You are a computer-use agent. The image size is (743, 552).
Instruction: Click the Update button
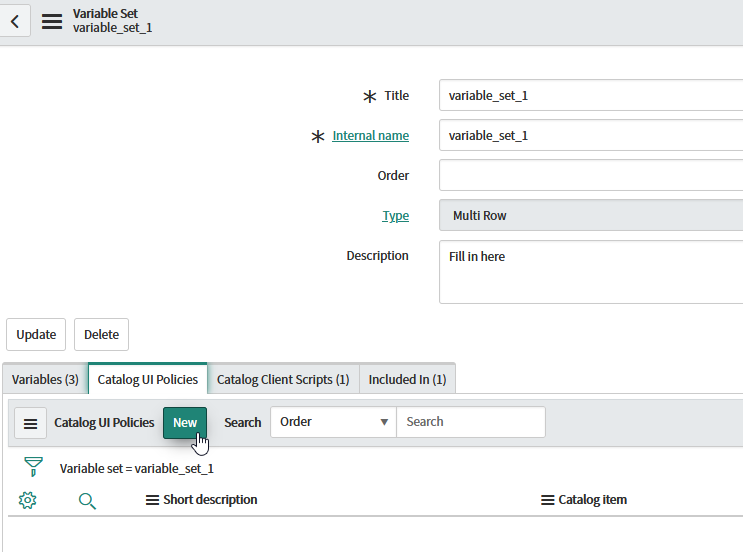(36, 335)
